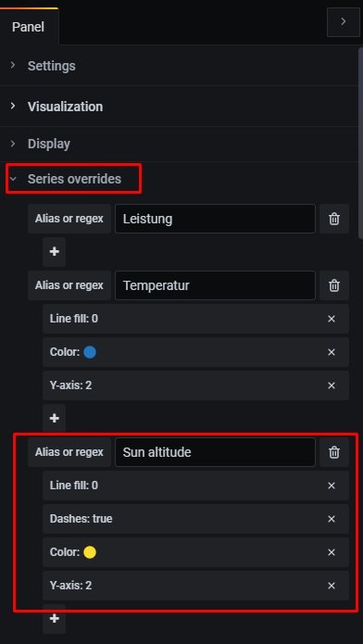Open the blue Temperatur color picker
This screenshot has width=363, height=644.
pos(90,352)
